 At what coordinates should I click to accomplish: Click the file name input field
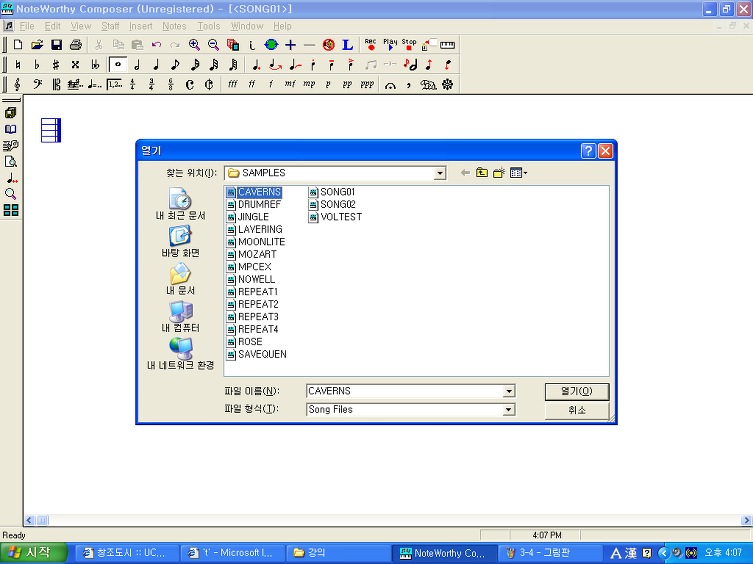pyautogui.click(x=405, y=391)
